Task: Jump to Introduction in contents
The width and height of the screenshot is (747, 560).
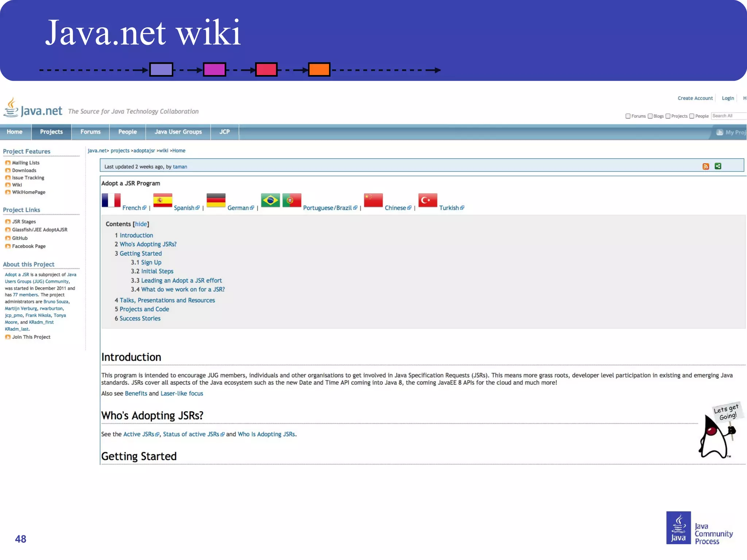Action: 136,236
